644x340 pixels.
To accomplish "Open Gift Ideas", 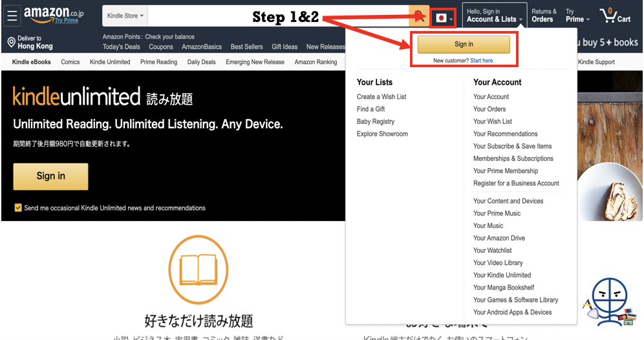I will point(284,47).
